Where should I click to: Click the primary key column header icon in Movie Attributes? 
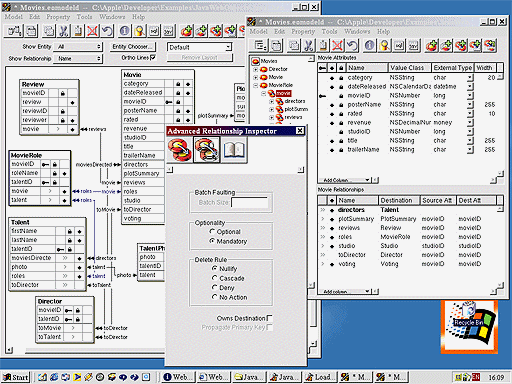[x=322, y=68]
